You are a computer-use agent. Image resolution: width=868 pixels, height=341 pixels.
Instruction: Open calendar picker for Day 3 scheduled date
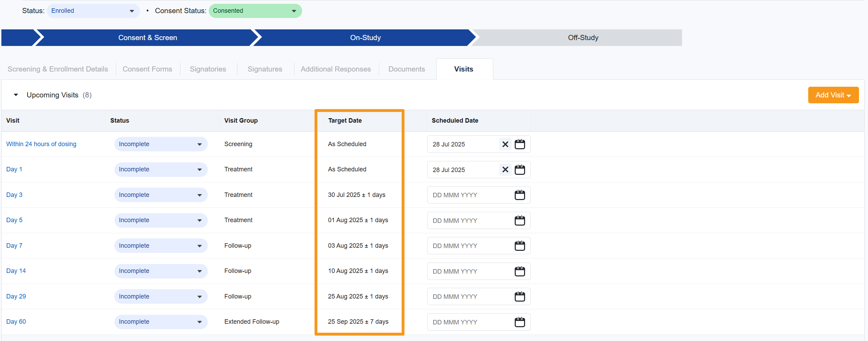tap(520, 195)
